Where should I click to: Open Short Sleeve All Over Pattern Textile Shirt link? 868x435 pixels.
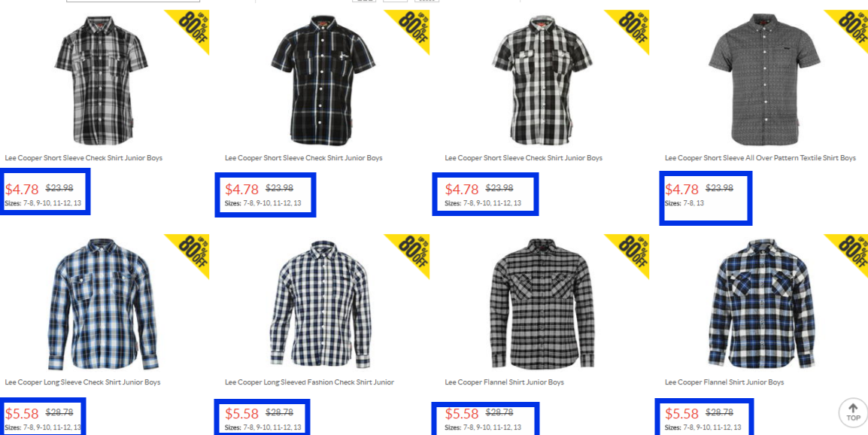point(760,158)
